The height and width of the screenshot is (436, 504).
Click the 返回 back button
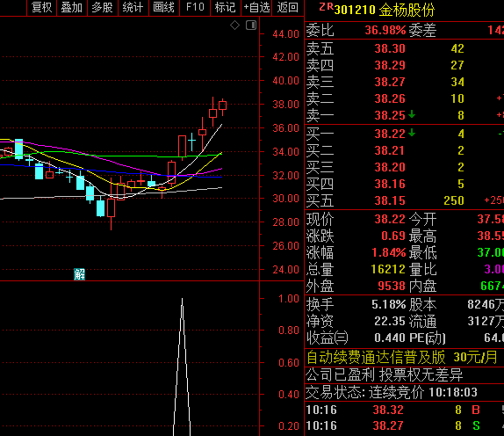tap(288, 7)
